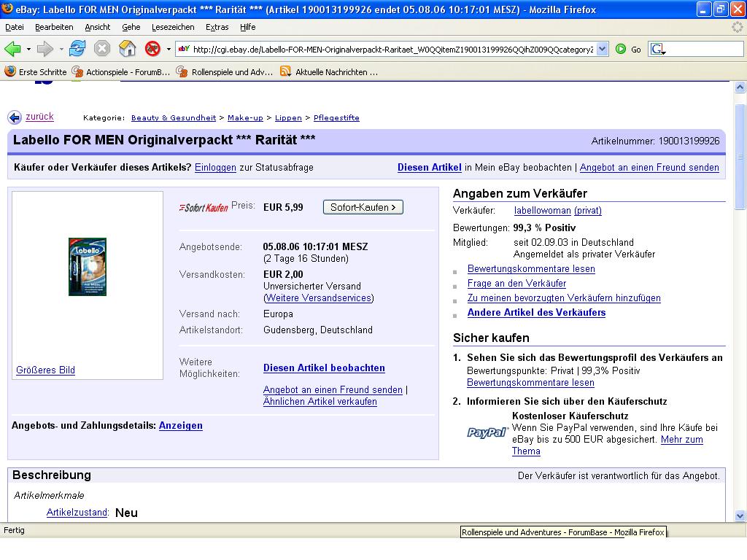This screenshot has height=560, width=747.
Task: Open Andere Artikel des Verkäufers link
Action: pyautogui.click(x=536, y=312)
